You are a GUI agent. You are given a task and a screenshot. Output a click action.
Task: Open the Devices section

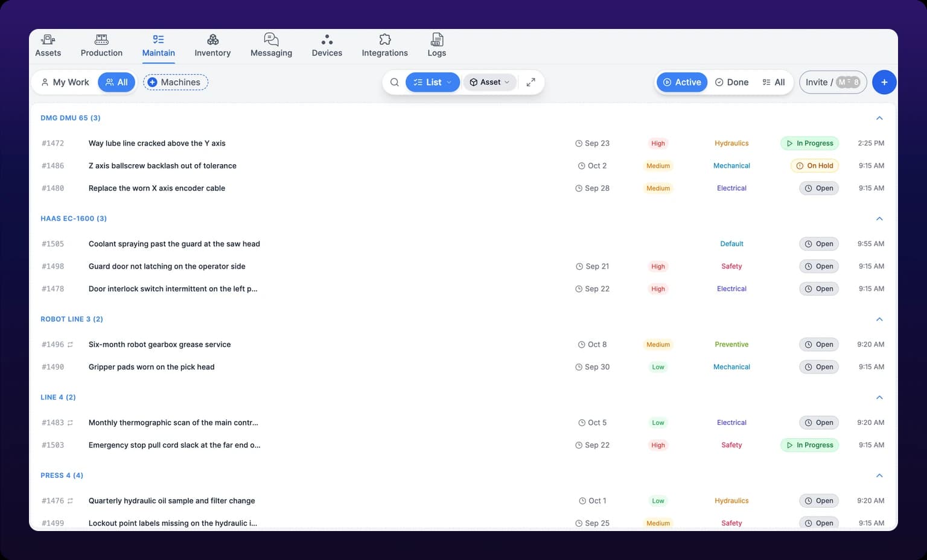pos(327,46)
